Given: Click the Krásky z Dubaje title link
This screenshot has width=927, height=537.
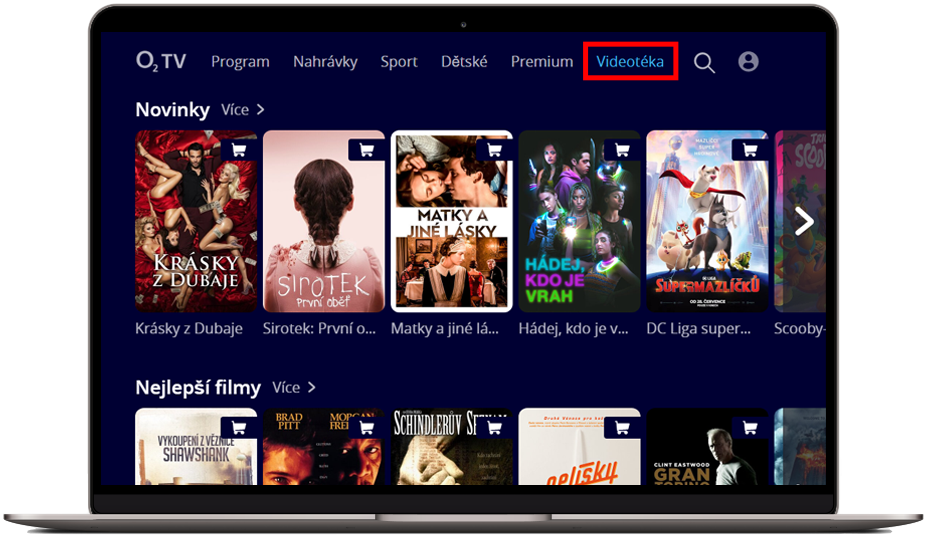Looking at the screenshot, I should click(189, 328).
